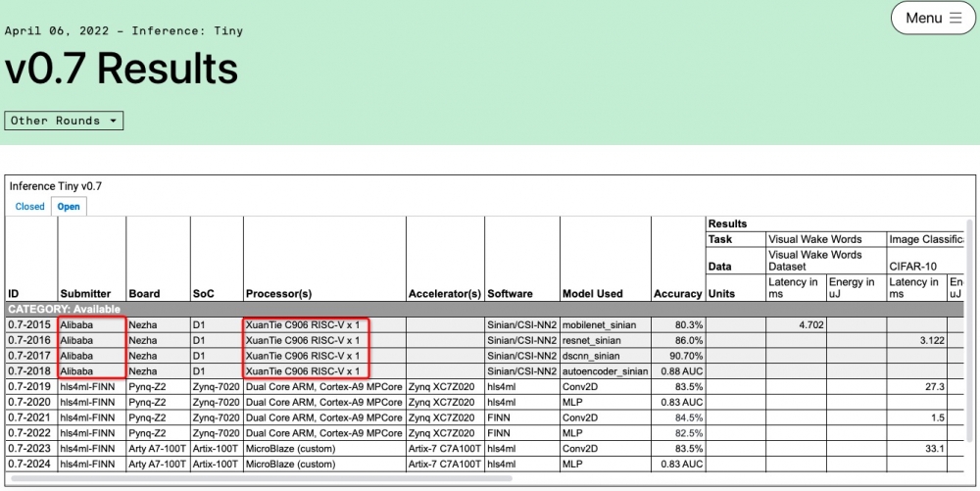Expand the Other Rounds dropdown
Screen dimensions: 980x491
pyautogui.click(x=64, y=121)
